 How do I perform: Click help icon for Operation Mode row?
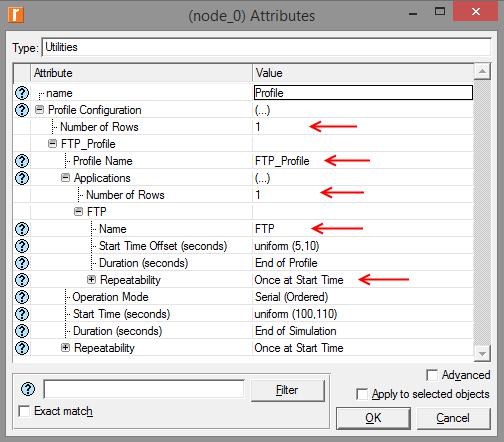tap(22, 297)
